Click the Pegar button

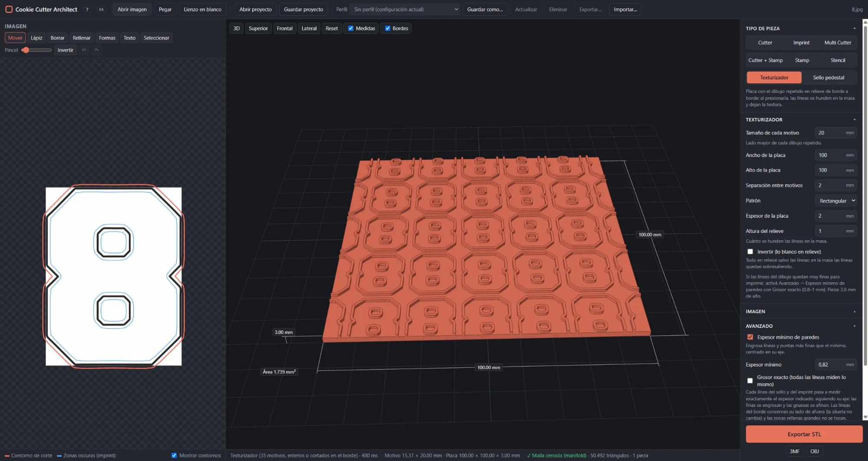165,10
